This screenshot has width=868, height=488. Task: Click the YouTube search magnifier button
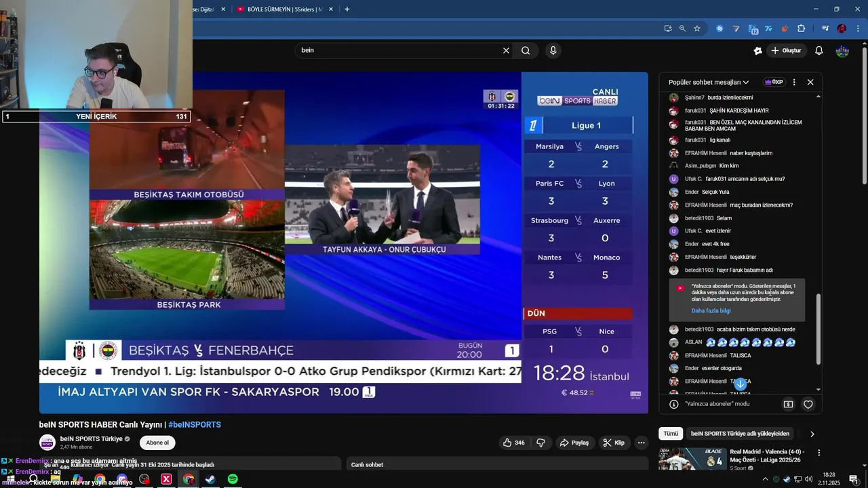coord(526,50)
